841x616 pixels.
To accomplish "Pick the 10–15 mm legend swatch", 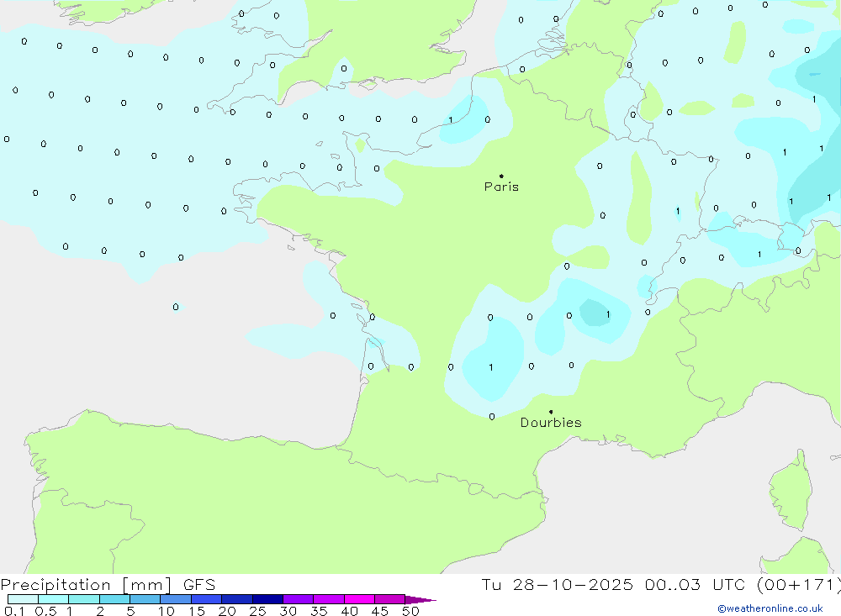I will pos(176,599).
